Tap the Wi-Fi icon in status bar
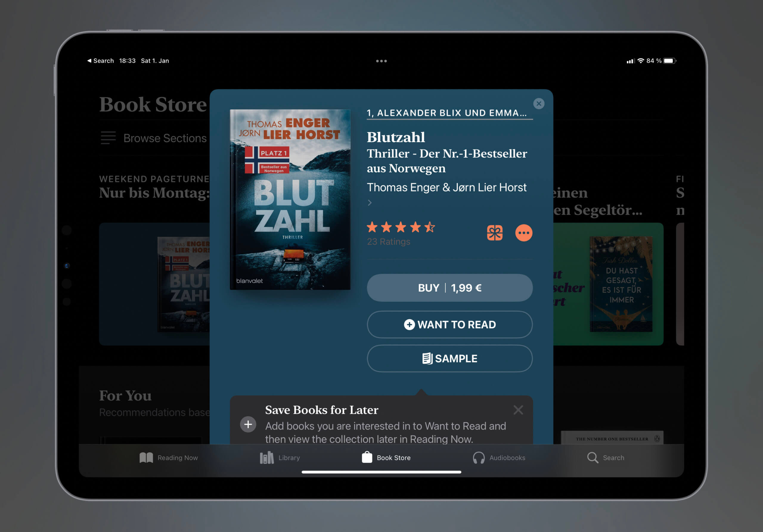763x532 pixels. pos(641,60)
